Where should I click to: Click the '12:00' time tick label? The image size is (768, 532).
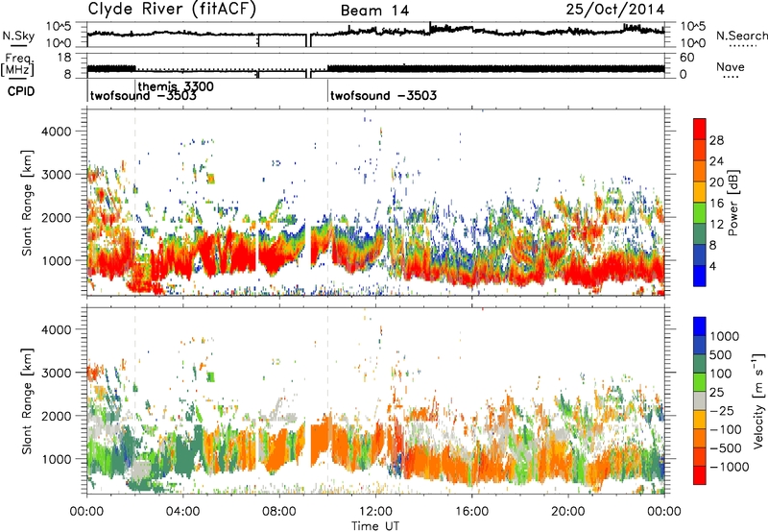click(375, 512)
